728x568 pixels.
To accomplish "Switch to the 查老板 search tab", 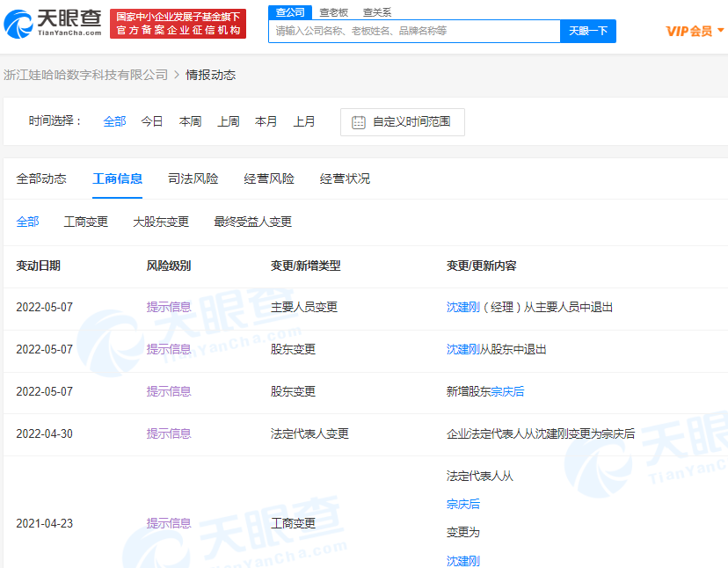I will point(334,12).
